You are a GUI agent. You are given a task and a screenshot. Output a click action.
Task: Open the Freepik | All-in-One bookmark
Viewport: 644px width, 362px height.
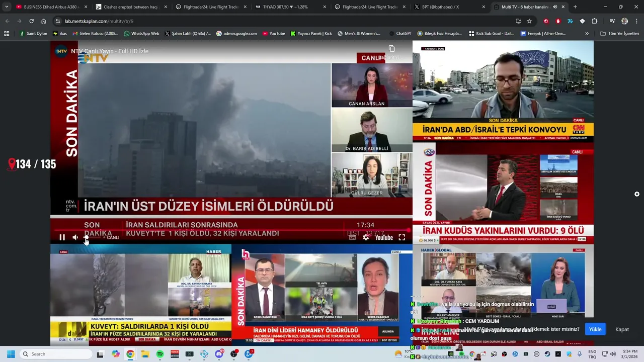coord(543,34)
